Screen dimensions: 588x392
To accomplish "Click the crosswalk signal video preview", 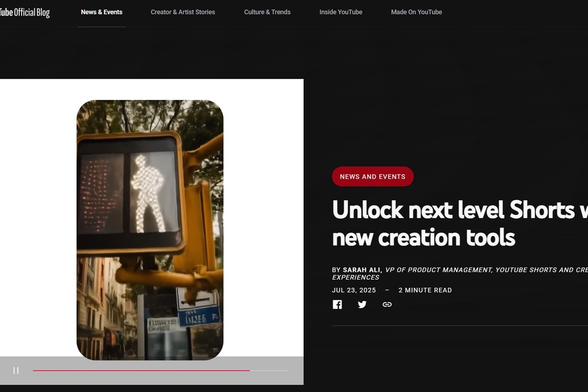I will (x=150, y=230).
